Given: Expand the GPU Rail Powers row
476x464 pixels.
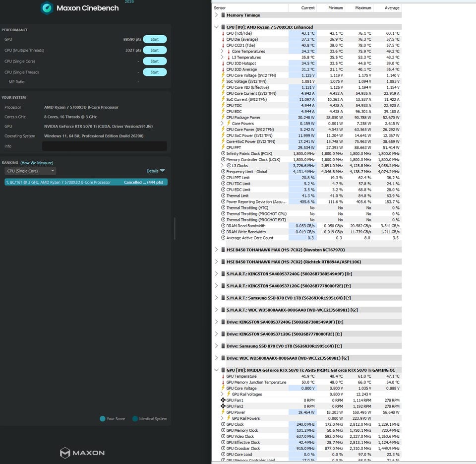Looking at the screenshot, I should click(x=222, y=418).
